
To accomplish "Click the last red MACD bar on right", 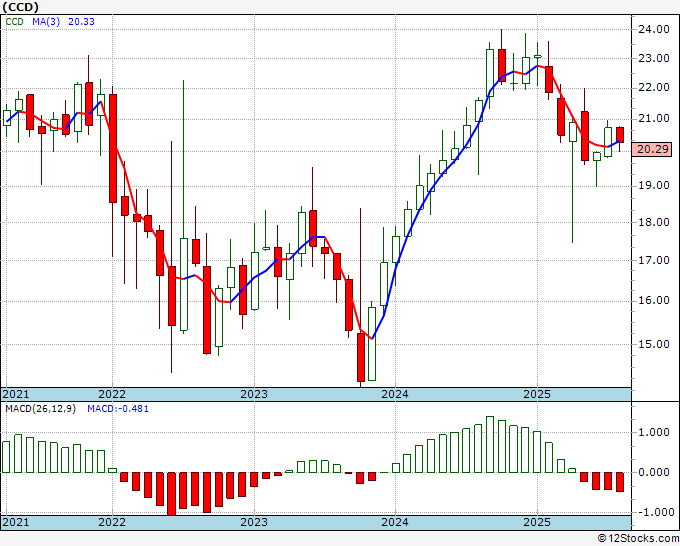I will pos(620,482).
